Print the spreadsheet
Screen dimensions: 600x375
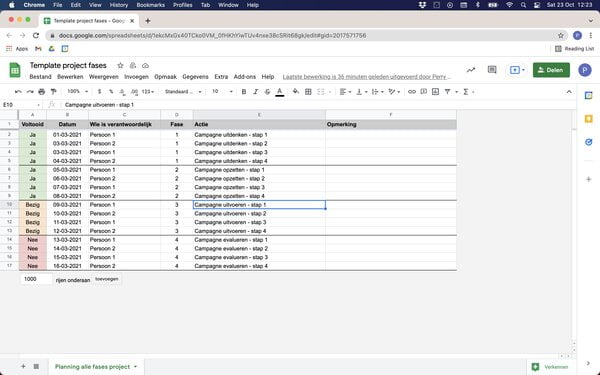click(42, 92)
